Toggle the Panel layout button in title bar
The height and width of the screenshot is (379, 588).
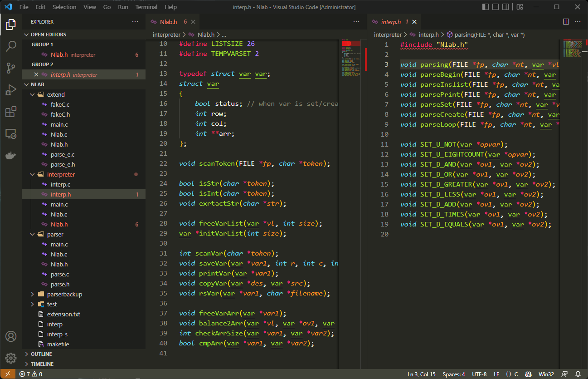(x=497, y=7)
